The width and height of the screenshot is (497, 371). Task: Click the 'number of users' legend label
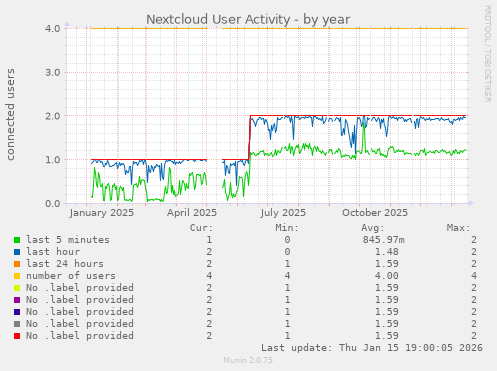click(71, 276)
